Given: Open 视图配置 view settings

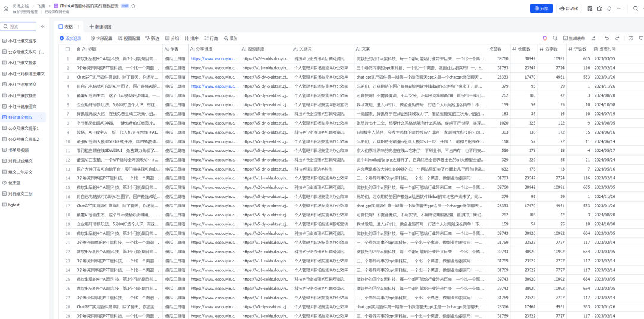Looking at the screenshot, I should (x=129, y=38).
